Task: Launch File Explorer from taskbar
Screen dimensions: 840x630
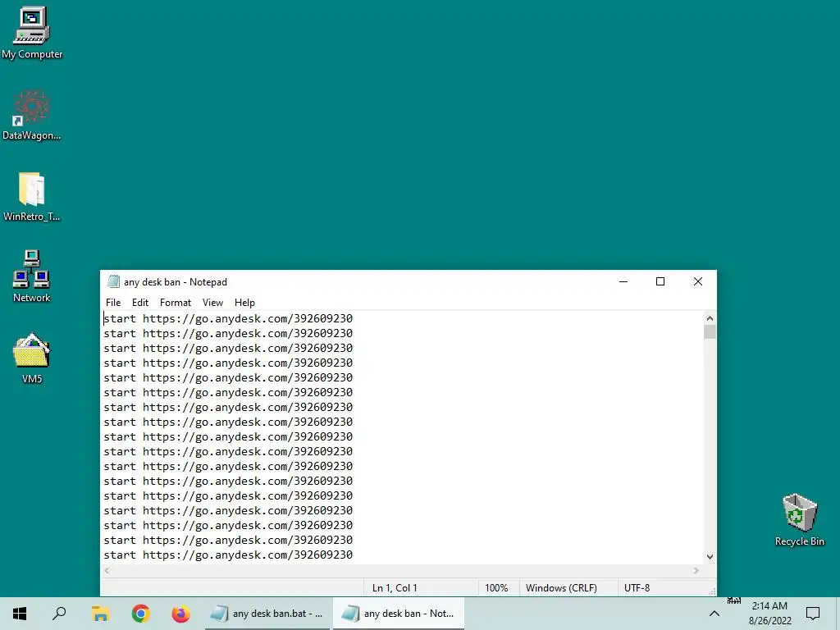Action: [100, 614]
